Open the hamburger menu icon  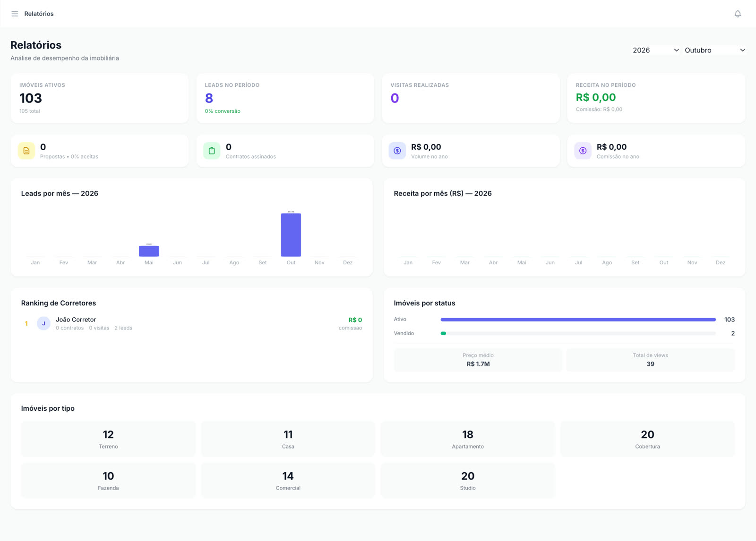pyautogui.click(x=15, y=14)
